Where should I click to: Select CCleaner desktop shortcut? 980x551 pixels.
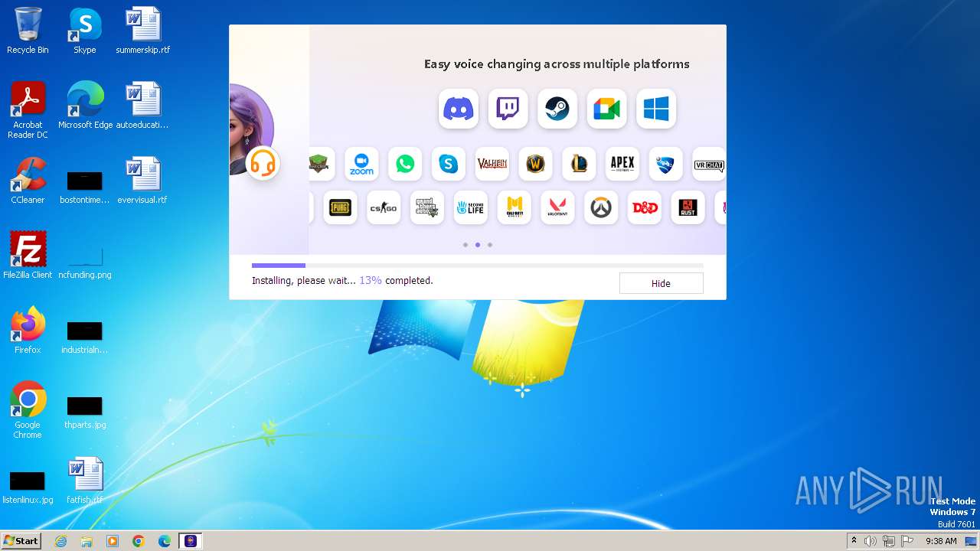[x=28, y=181]
